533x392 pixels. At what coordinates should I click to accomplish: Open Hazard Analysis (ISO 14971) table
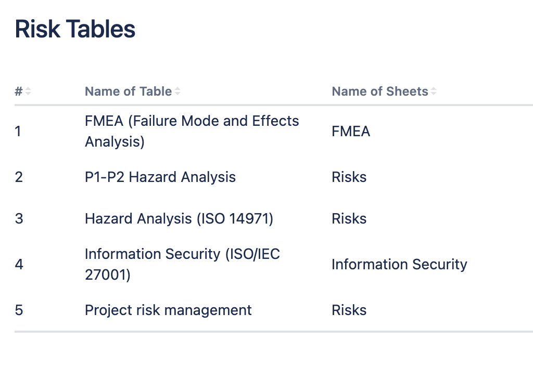[179, 218]
